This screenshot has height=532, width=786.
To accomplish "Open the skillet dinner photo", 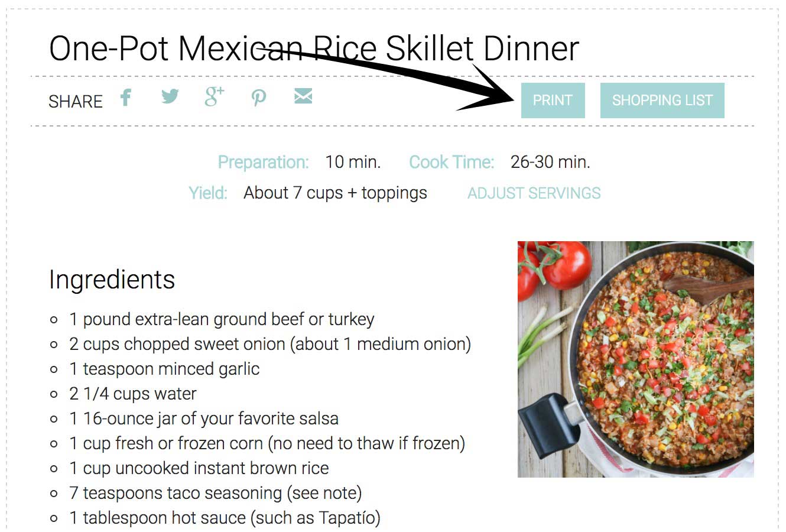I will 635,359.
